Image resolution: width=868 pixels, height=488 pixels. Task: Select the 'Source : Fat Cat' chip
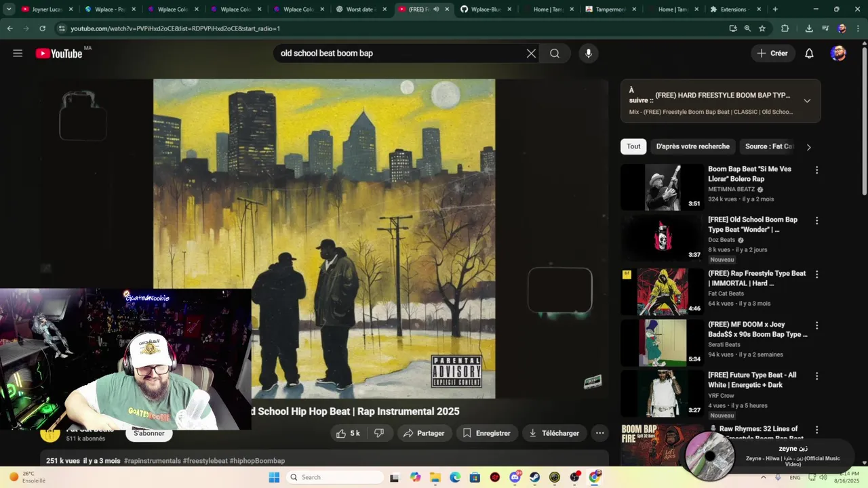[768, 146]
